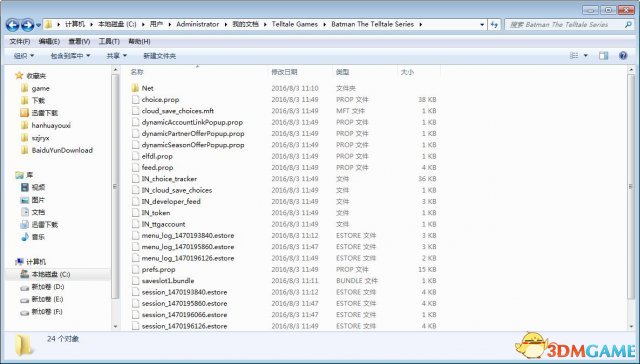640x364 pixels.
Task: Refresh the folder via address bar button
Action: pos(494,24)
